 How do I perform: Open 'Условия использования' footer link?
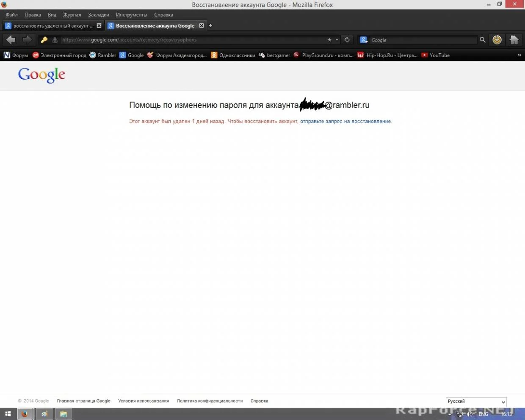(x=144, y=401)
